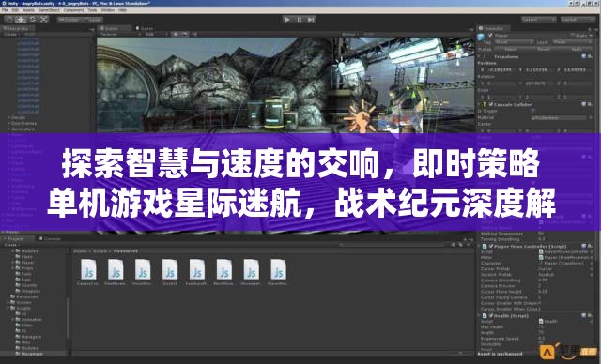The height and width of the screenshot is (364, 601).
Task: Click the prefab Select button
Action: coord(511,49)
